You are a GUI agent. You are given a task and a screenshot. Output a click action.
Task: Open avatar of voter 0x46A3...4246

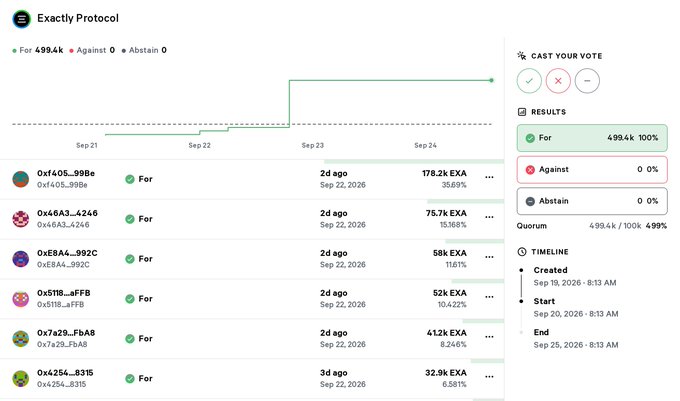point(20,219)
